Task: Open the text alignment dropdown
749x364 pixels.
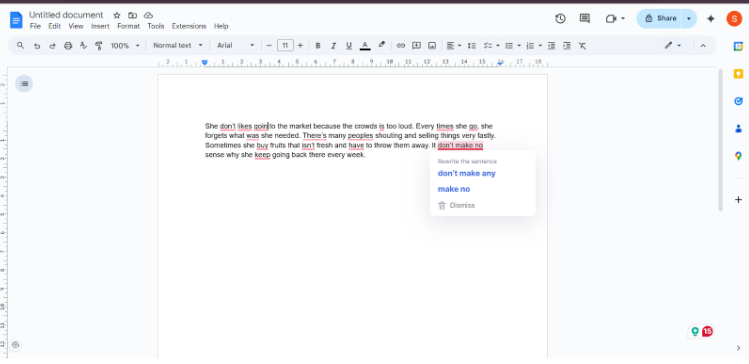Action: click(454, 46)
